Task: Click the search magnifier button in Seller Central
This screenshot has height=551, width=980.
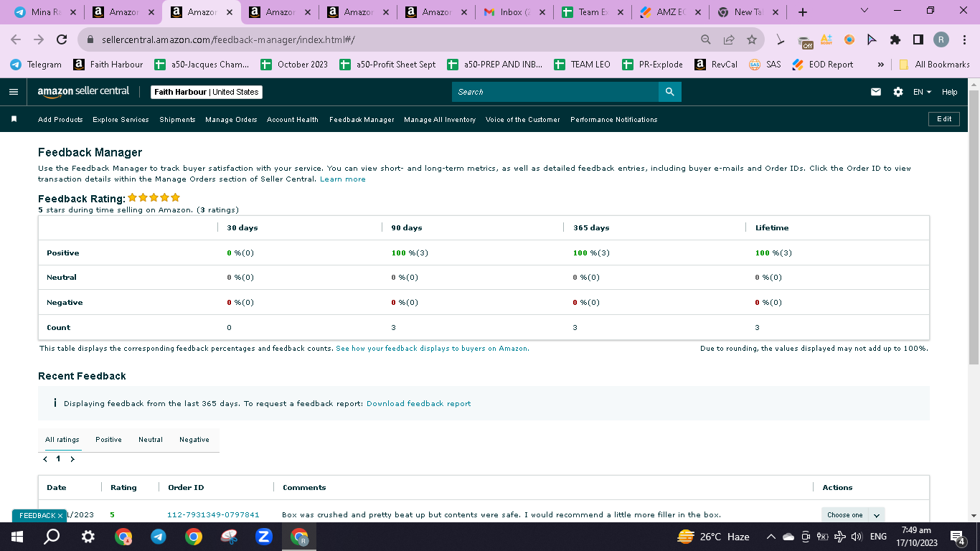Action: 669,92
